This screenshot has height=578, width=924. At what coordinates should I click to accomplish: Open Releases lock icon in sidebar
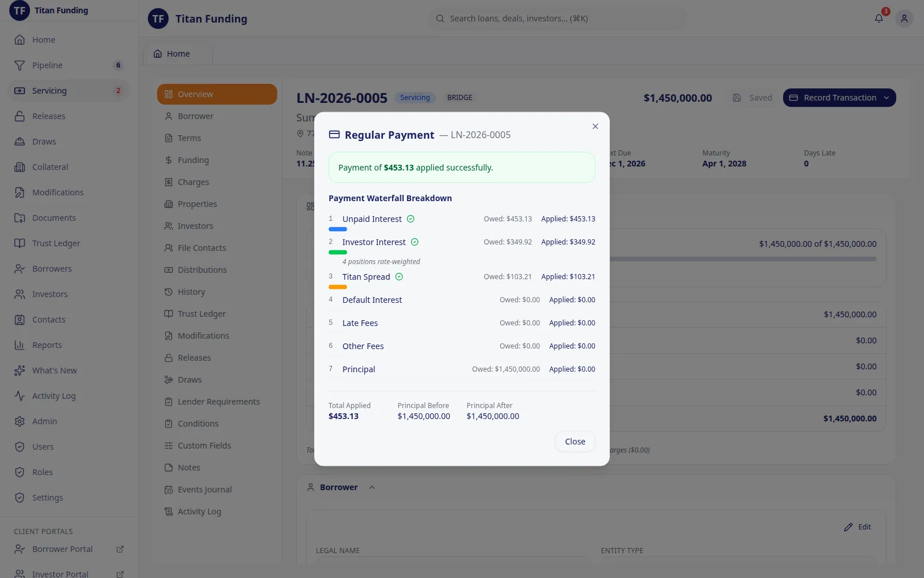tap(20, 116)
